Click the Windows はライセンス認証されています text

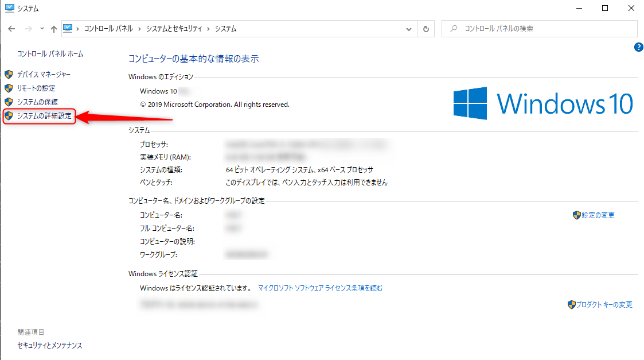(x=196, y=288)
